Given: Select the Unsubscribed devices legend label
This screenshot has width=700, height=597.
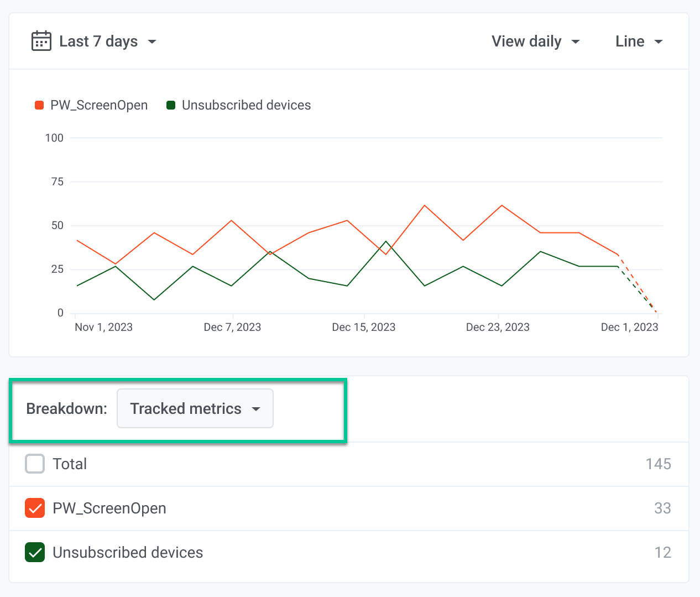Looking at the screenshot, I should click(246, 105).
